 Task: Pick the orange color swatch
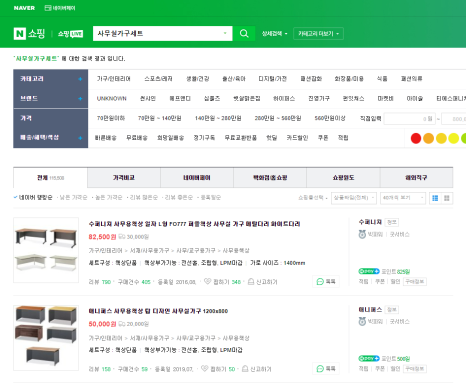point(428,138)
